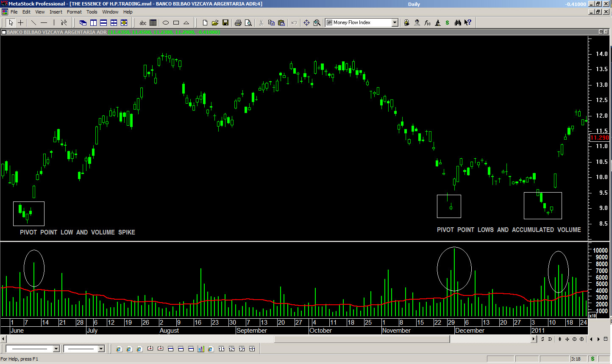Screen dimensions: 612x364
Task: Open The Explorer binoculars icon
Action: [x=458, y=23]
